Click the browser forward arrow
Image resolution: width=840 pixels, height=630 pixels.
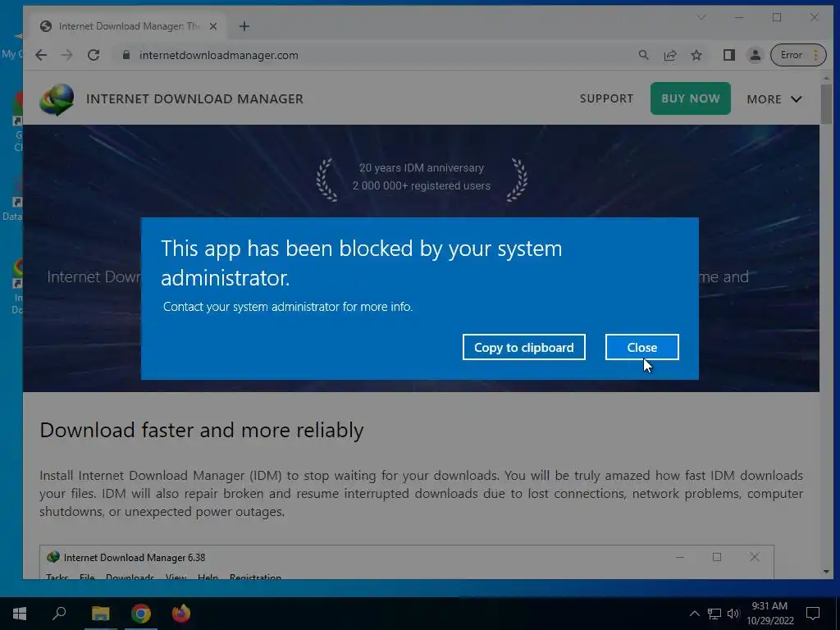coord(67,55)
